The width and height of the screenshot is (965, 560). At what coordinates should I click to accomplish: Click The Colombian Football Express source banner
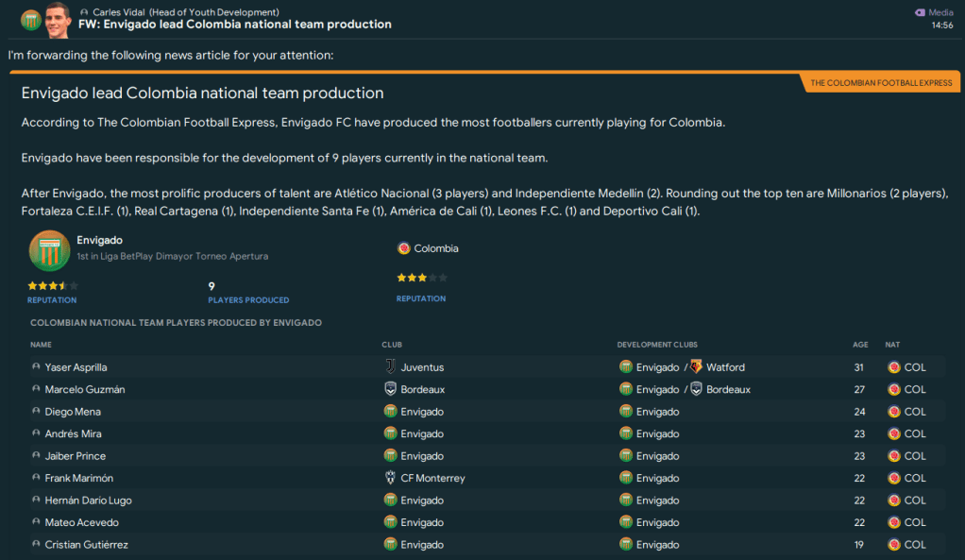[x=881, y=83]
